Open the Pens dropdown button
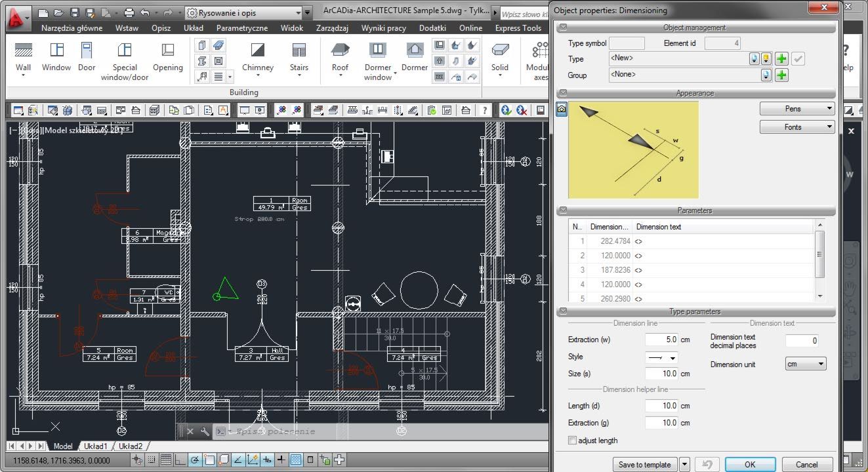Viewport: 868px width, 472px height. click(x=797, y=109)
